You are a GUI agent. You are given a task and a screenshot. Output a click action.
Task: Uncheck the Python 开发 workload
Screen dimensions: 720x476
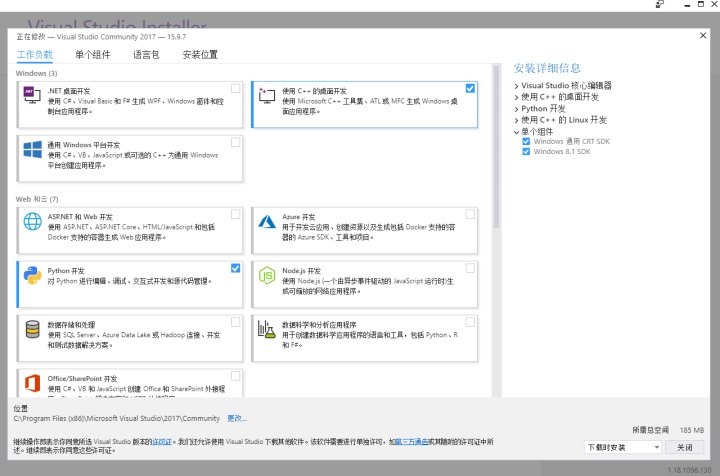236,268
